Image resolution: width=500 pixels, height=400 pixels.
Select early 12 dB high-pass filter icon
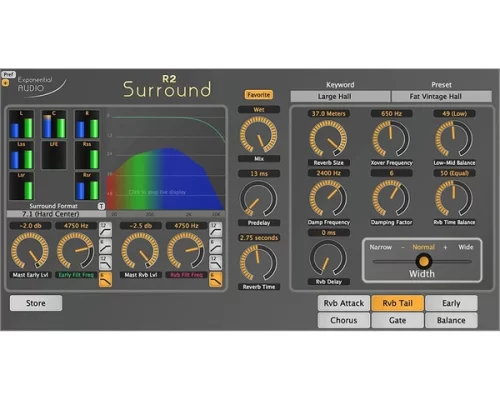pyautogui.click(x=105, y=230)
